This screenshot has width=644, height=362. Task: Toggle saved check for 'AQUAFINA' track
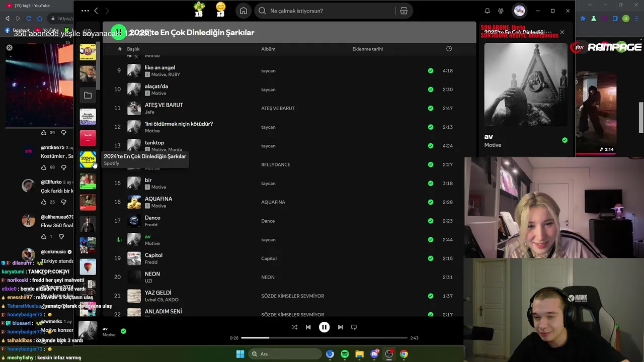(x=430, y=202)
